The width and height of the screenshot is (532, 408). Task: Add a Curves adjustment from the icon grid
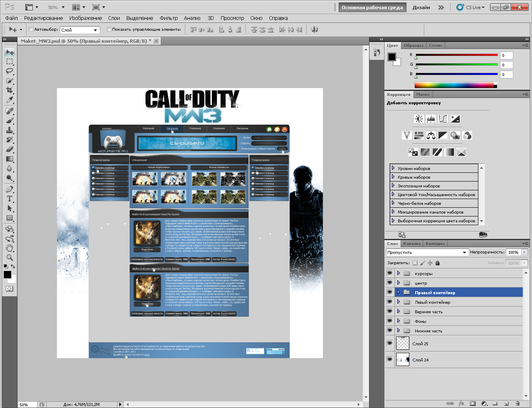(x=443, y=119)
